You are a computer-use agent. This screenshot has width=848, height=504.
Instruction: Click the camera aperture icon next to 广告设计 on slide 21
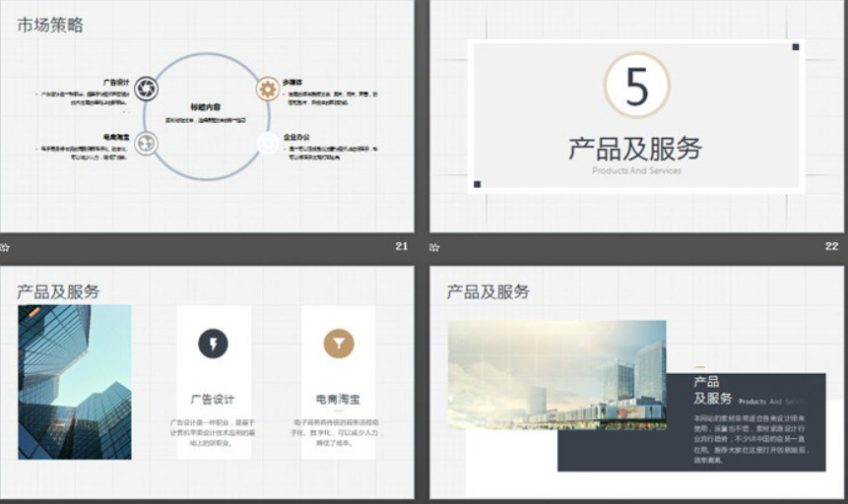(x=146, y=89)
